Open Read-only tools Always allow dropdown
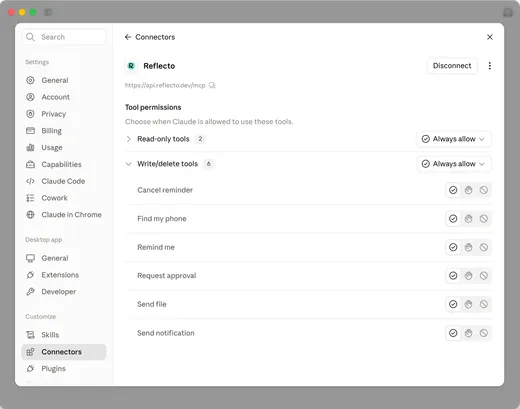Image resolution: width=520 pixels, height=409 pixels. tap(454, 139)
